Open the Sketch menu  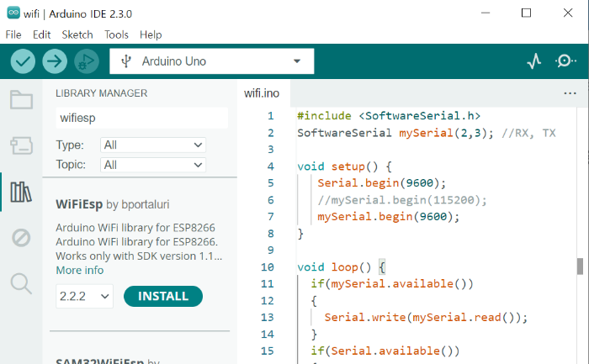[77, 35]
